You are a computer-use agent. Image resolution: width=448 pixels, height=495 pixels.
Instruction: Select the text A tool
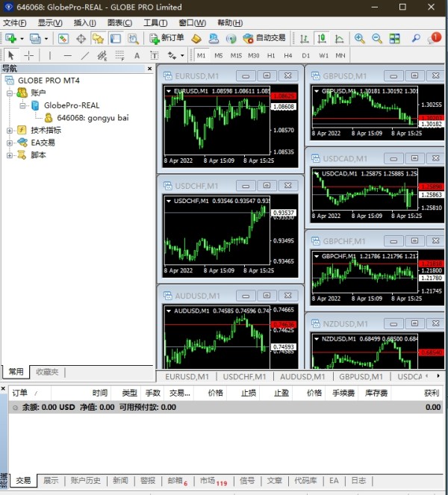pos(137,55)
